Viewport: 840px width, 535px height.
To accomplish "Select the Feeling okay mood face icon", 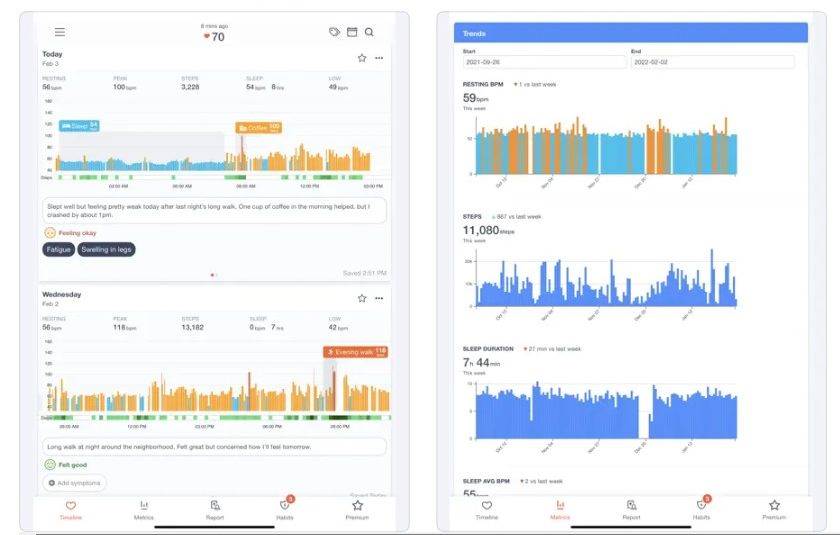I will (x=50, y=232).
